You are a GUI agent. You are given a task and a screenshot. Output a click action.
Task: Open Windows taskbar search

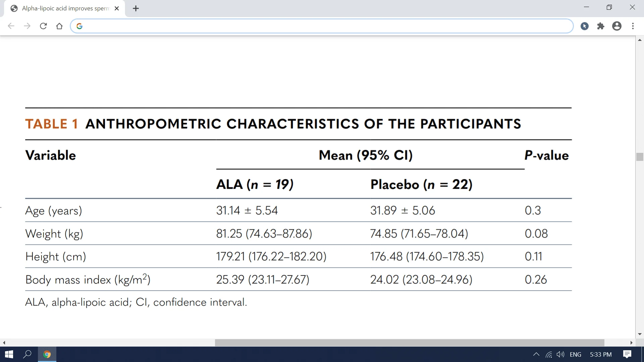27,354
